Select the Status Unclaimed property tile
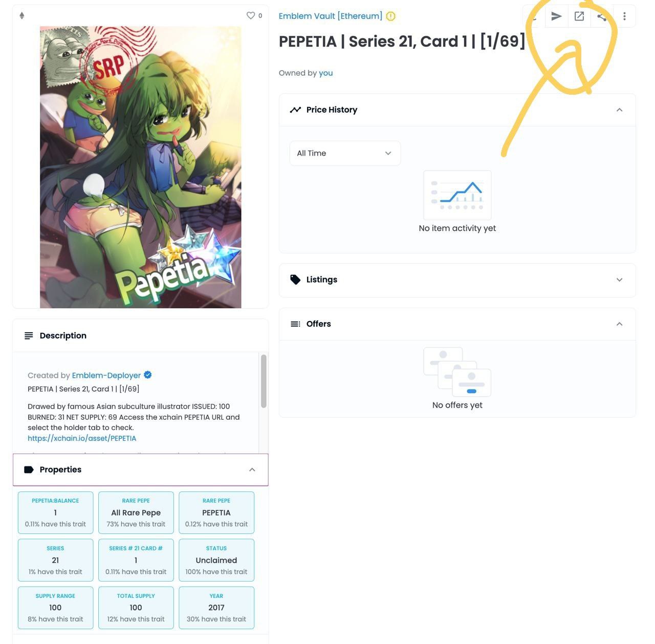655x644 pixels. click(x=216, y=560)
